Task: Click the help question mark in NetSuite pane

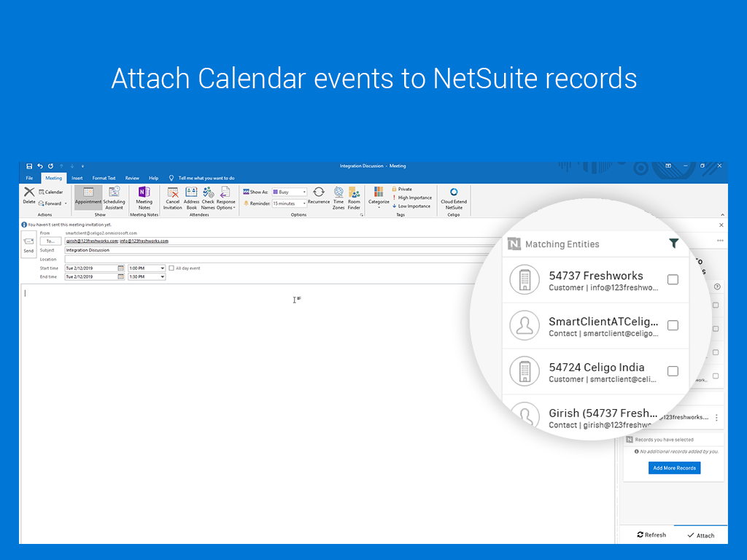Action: click(718, 287)
